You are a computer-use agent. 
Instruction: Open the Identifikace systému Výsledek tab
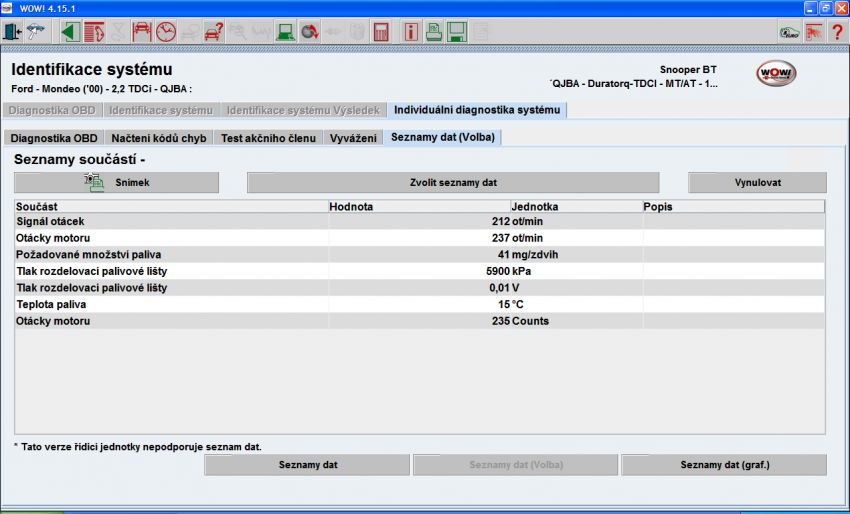[304, 110]
